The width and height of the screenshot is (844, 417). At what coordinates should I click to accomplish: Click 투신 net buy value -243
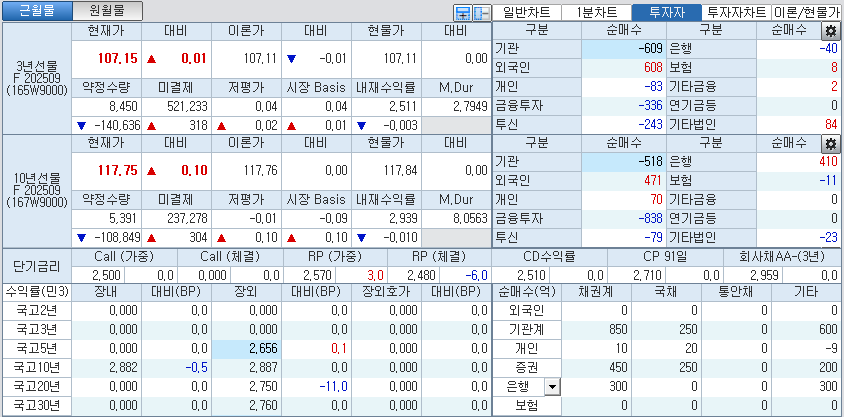(650, 125)
